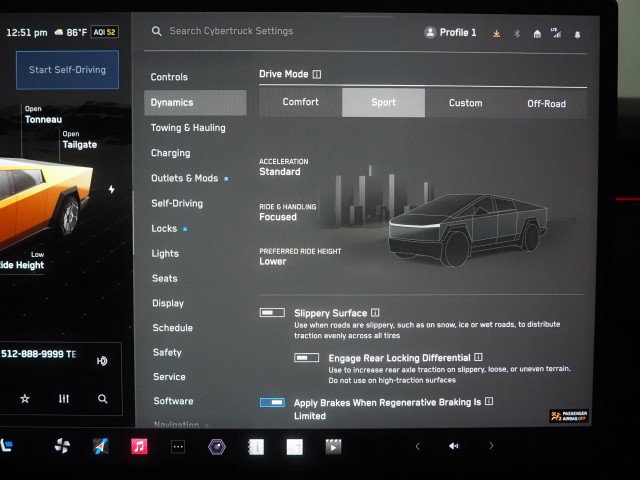Raise volume with the right chevron

pos(491,446)
